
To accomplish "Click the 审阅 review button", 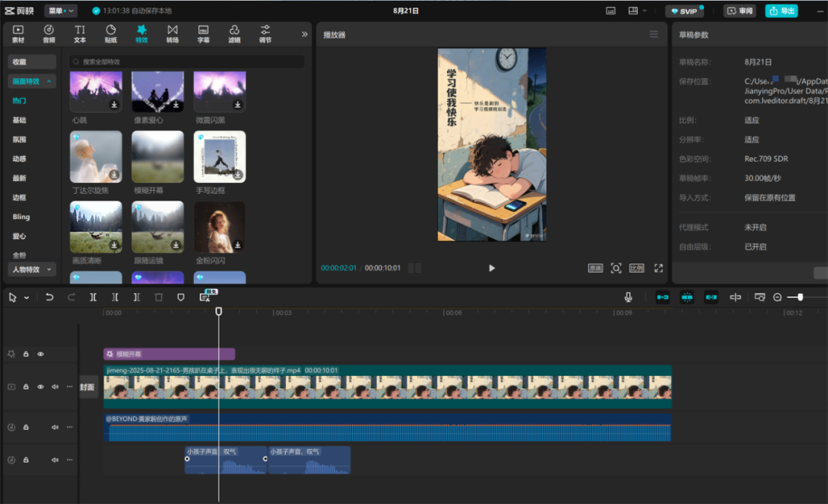I will (x=739, y=11).
